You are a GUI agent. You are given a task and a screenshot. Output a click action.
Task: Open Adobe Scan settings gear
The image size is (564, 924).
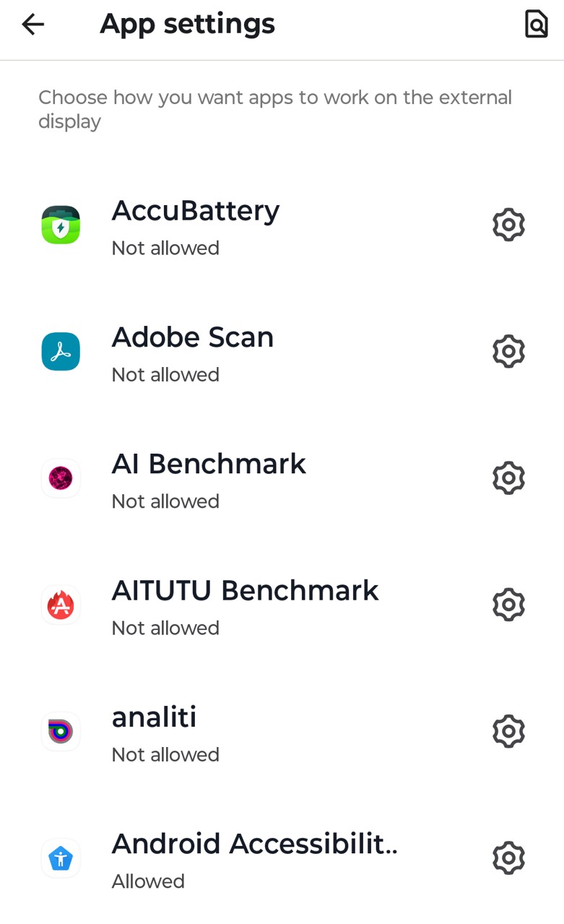point(508,352)
